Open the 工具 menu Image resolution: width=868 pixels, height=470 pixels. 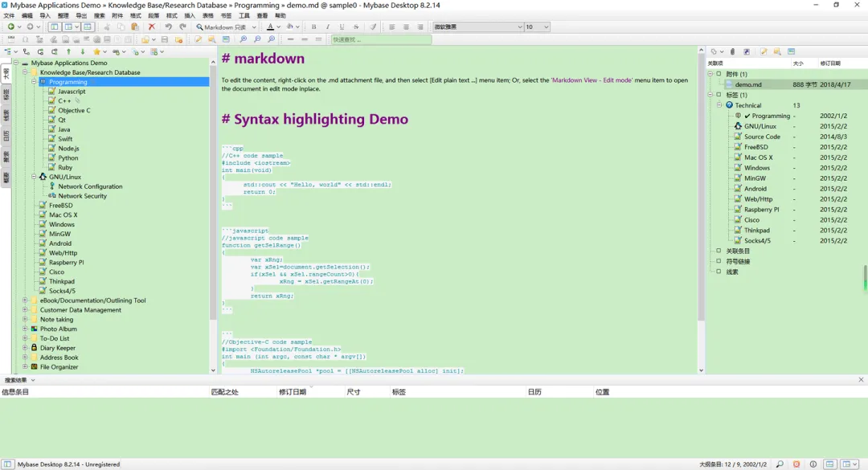(244, 15)
